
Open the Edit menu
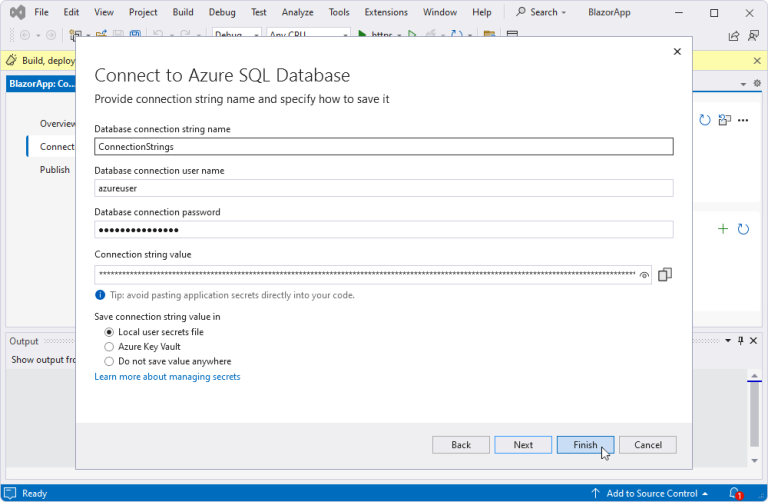[x=71, y=12]
